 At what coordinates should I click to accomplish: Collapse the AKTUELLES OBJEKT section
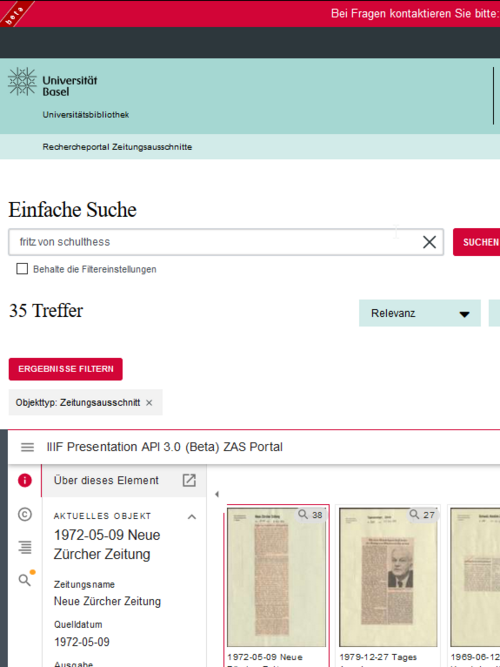pos(192,516)
